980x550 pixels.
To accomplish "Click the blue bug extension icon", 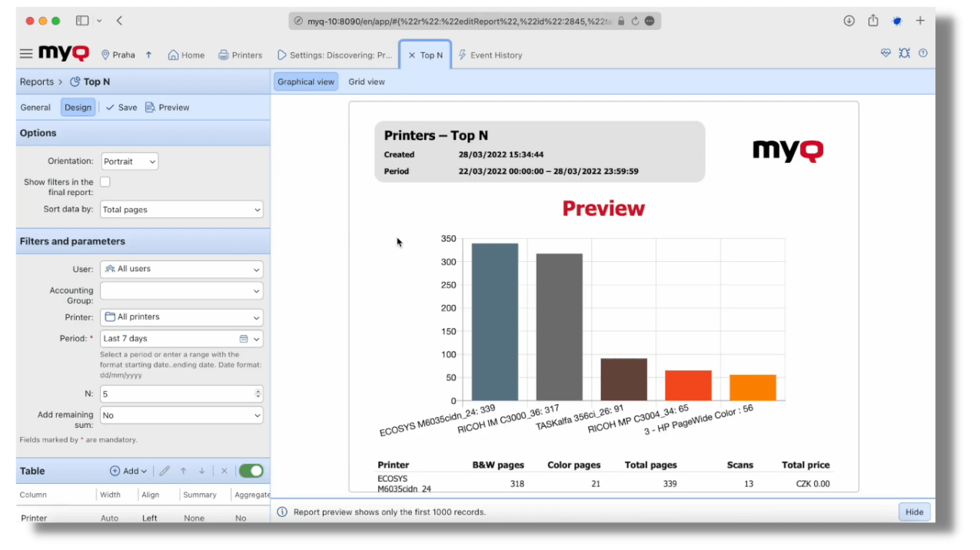I will tap(897, 21).
